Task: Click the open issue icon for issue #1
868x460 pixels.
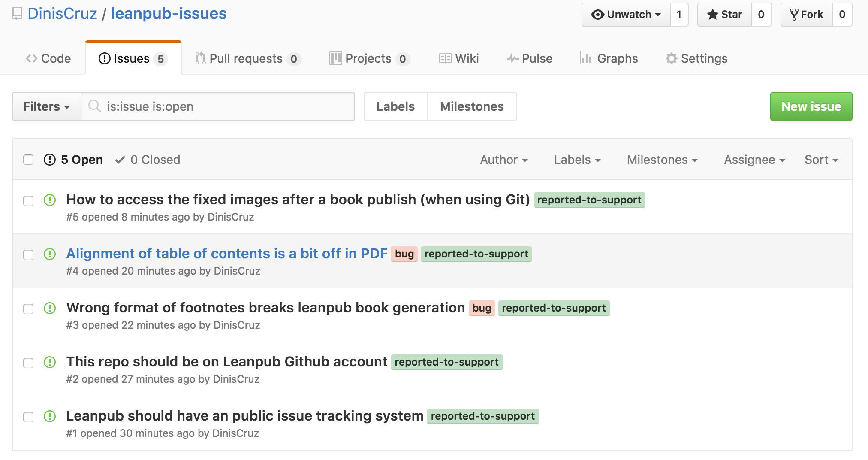Action: pos(50,416)
